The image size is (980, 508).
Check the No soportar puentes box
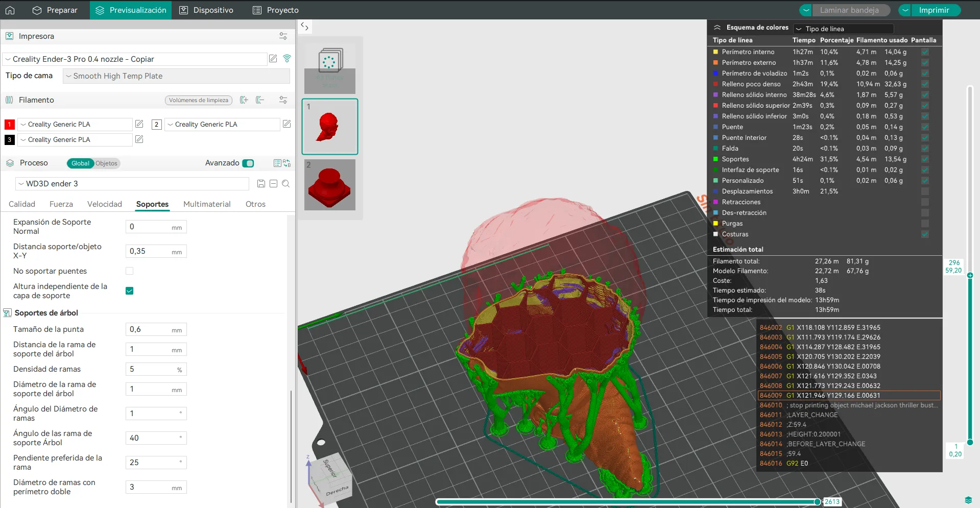click(129, 271)
